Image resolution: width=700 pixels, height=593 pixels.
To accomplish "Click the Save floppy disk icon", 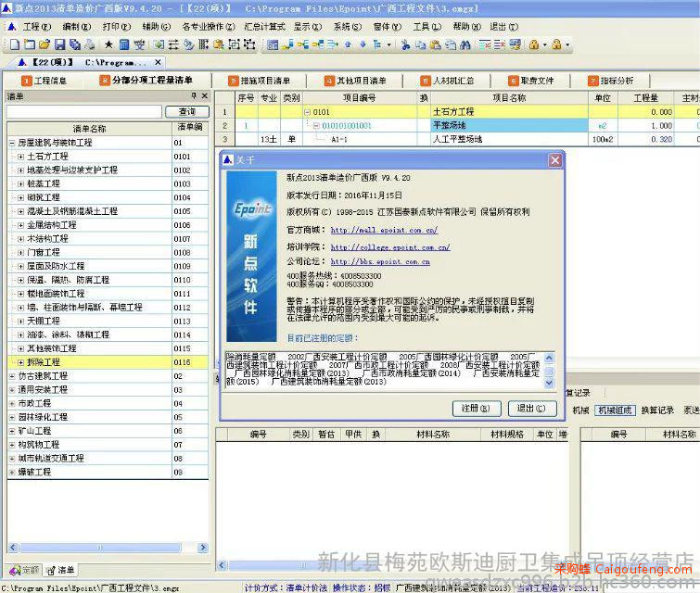I will click(x=60, y=44).
